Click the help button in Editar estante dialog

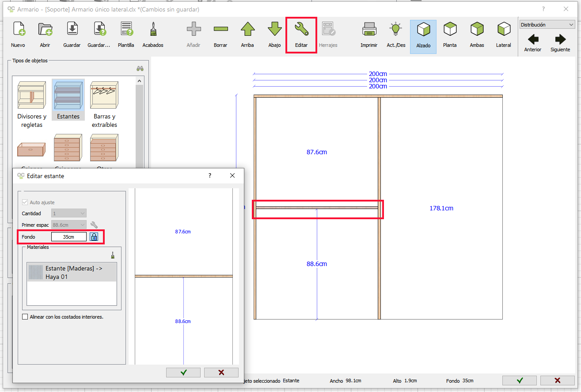[x=210, y=175]
